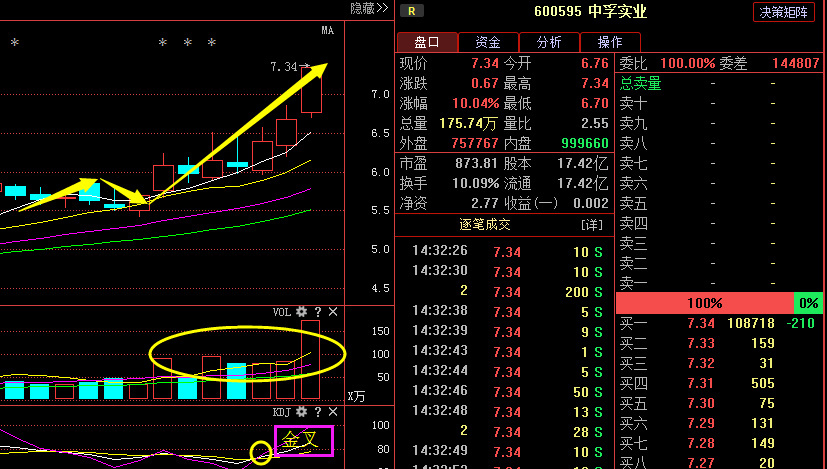Switch to the 操作 tab
This screenshot has width=827, height=469.
click(x=610, y=42)
